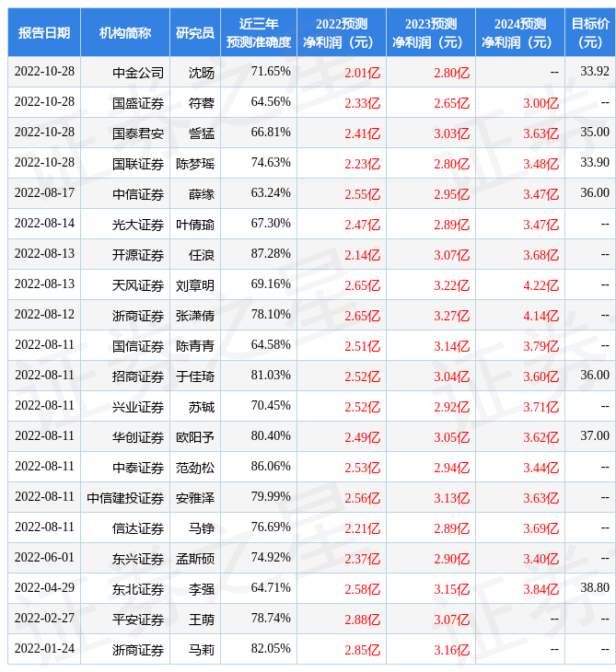Select target price 37.00
This screenshot has height=672, width=616.
tap(595, 435)
